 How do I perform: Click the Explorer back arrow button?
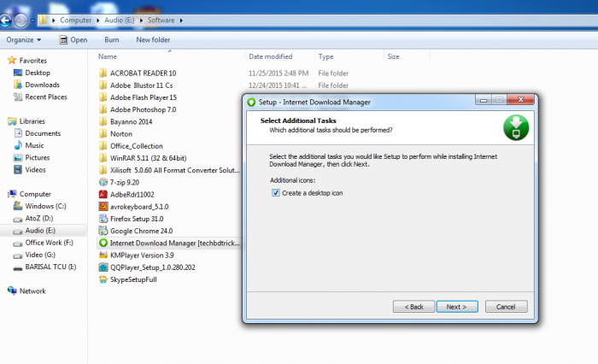(x=5, y=21)
